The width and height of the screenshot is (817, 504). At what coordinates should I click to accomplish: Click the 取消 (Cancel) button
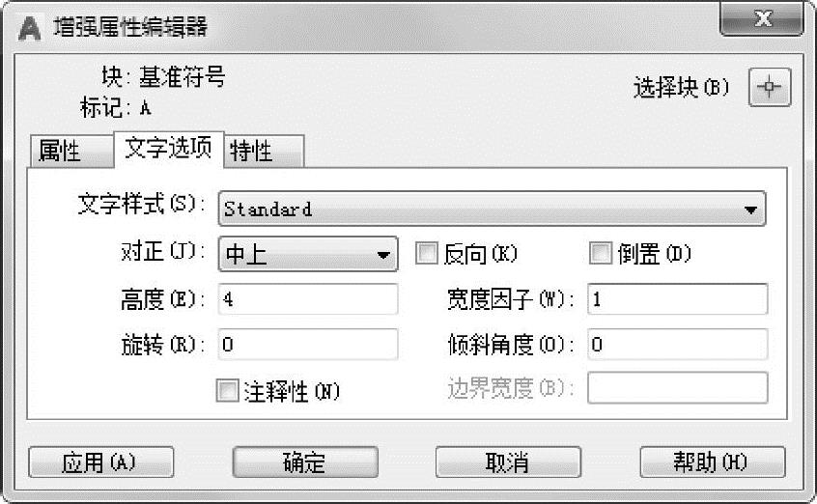[508, 462]
